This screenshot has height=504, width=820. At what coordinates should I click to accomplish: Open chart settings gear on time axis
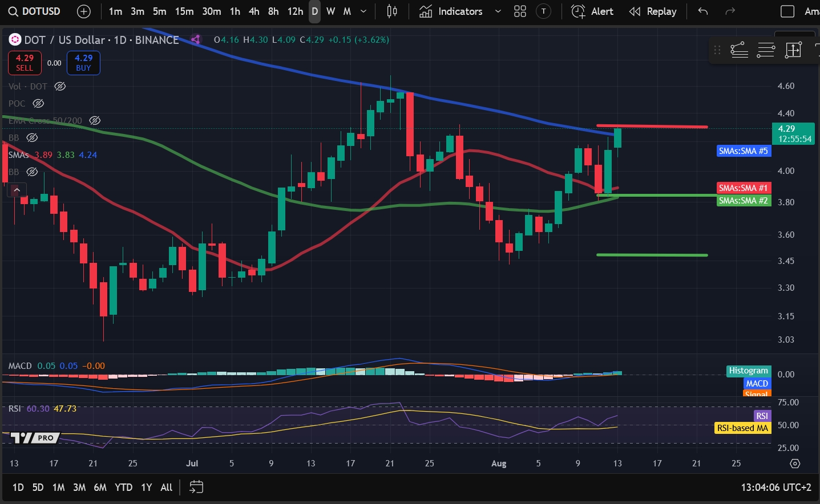point(795,464)
